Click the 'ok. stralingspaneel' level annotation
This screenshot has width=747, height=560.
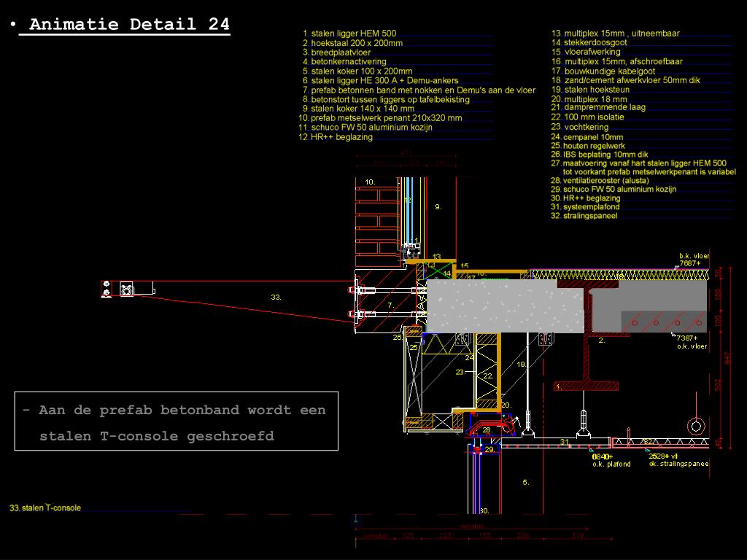click(x=678, y=460)
